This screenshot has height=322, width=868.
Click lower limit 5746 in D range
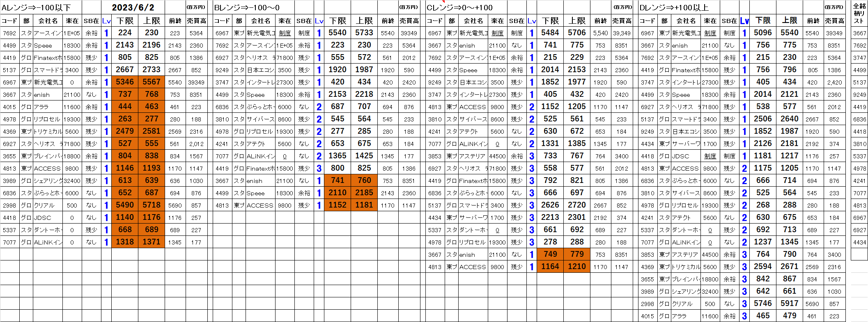pos(763,304)
